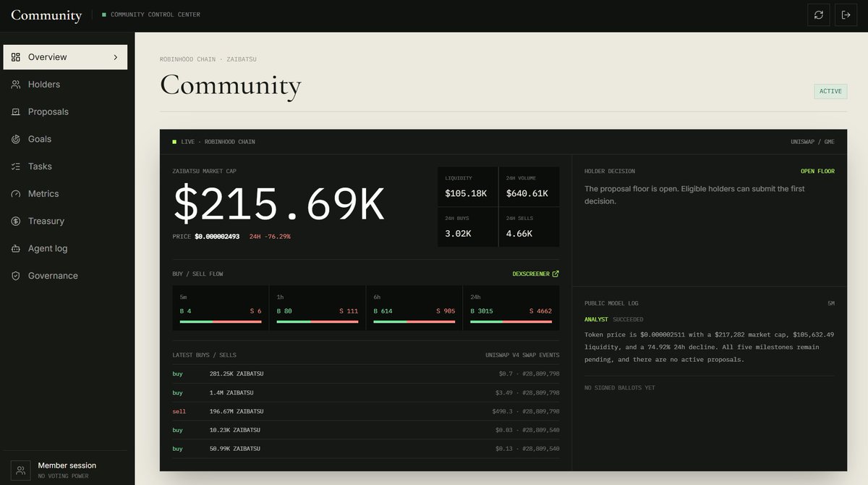868x485 pixels.
Task: Click the 6h buy/sell flow card
Action: [414, 308]
